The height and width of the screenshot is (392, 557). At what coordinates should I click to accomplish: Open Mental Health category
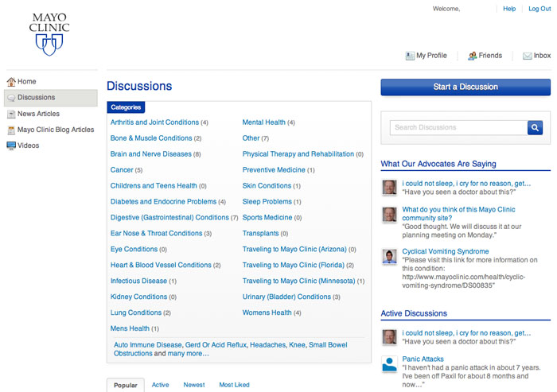(x=263, y=122)
